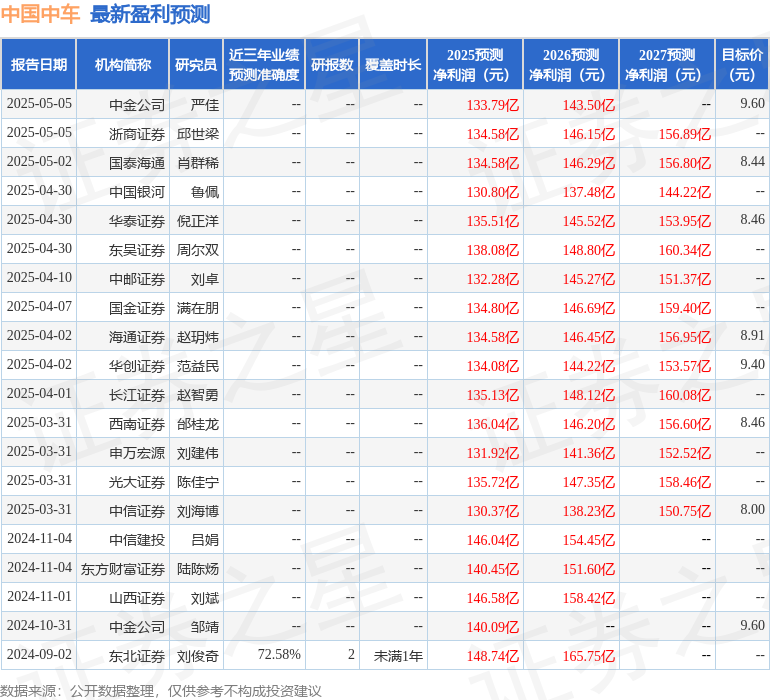The width and height of the screenshot is (770, 700).
Task: Click researcher 范益民
Action: click(x=198, y=366)
